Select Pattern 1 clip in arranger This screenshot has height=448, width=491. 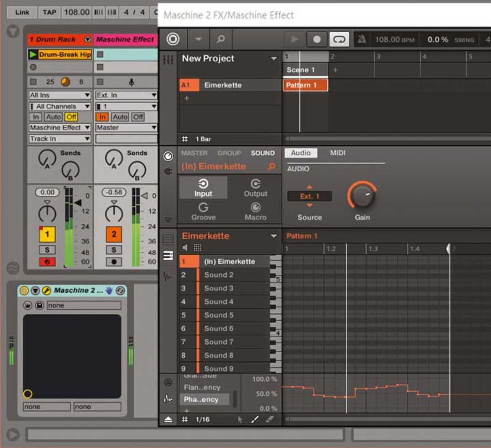pyautogui.click(x=306, y=85)
